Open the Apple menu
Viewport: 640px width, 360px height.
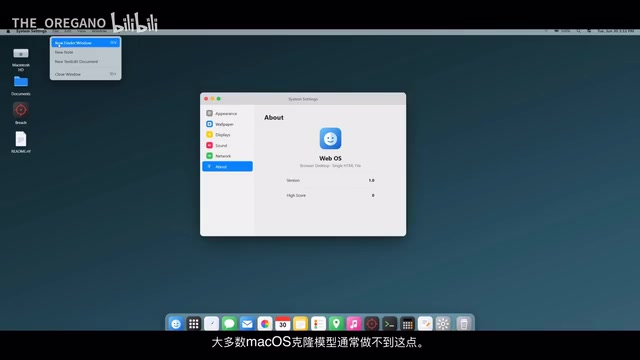coord(8,31)
